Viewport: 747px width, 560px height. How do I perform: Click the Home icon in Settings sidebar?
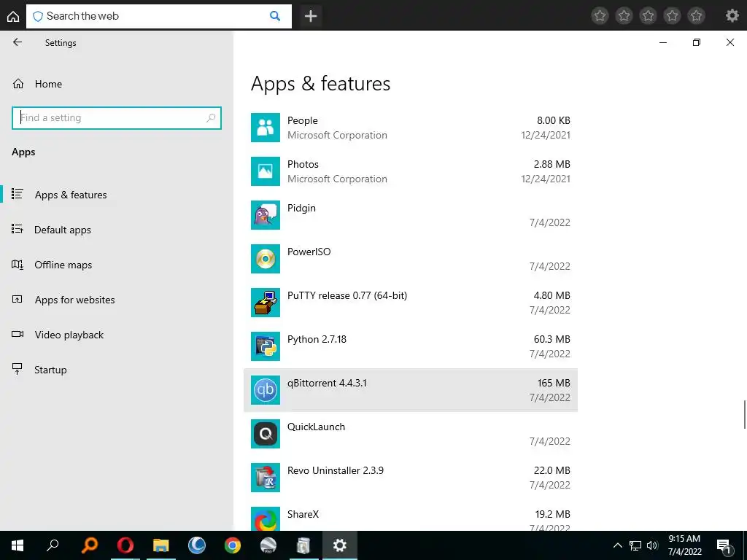coord(18,84)
